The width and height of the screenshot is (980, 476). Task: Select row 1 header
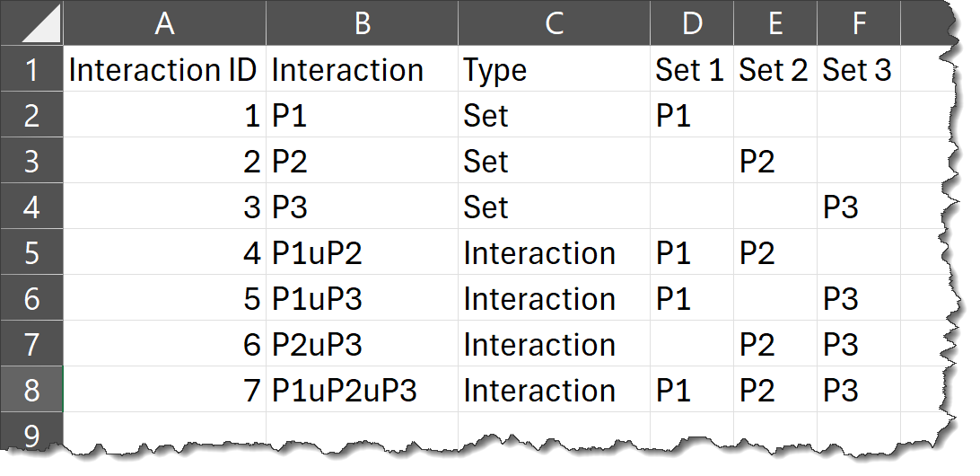(31, 70)
